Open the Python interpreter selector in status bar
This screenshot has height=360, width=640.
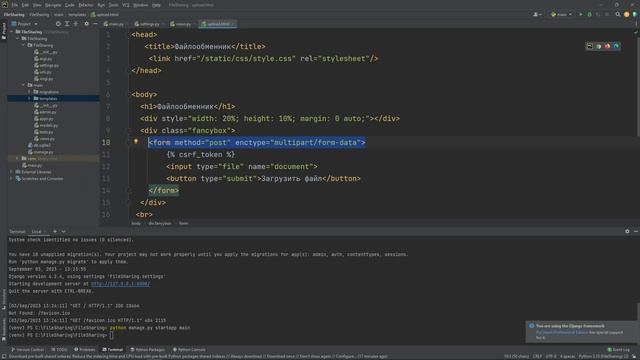point(603,356)
